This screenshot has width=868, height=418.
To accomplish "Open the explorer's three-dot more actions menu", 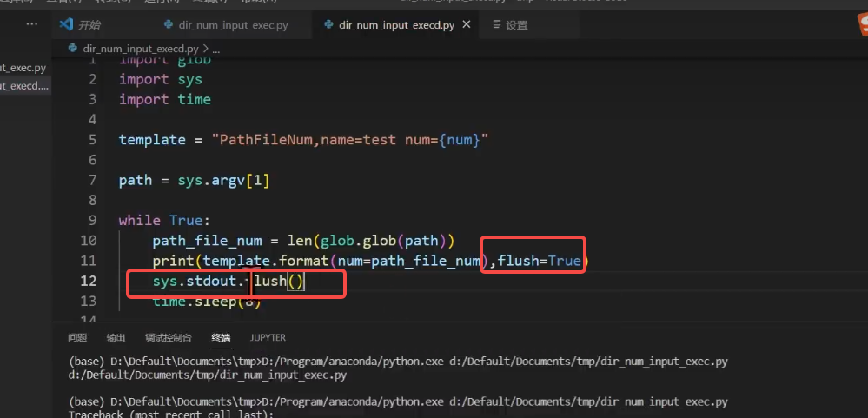I will tap(32, 25).
